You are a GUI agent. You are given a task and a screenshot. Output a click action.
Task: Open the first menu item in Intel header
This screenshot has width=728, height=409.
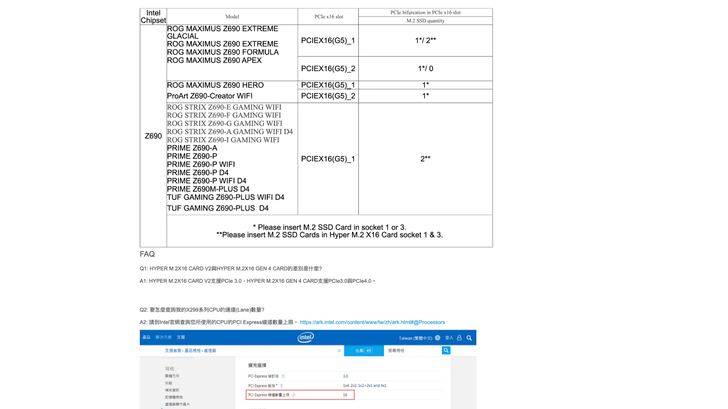click(x=146, y=337)
